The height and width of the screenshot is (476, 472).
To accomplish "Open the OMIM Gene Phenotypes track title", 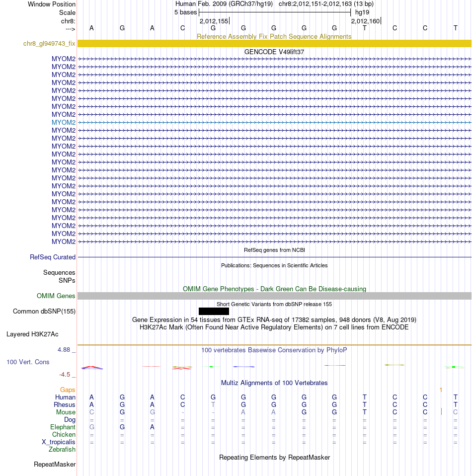I will tap(274, 289).
